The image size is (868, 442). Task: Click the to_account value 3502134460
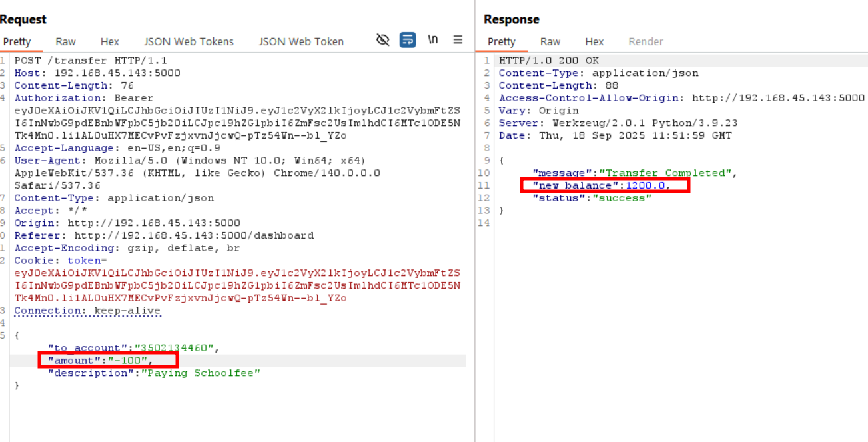click(175, 348)
